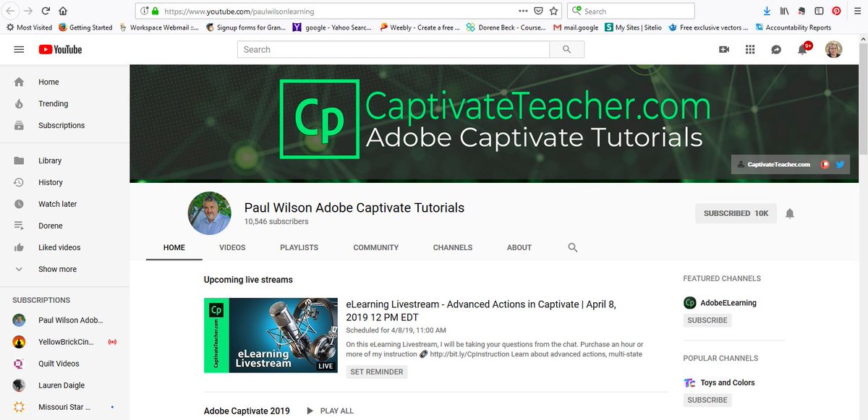Subscribe to Toys and Colors channel
This screenshot has height=420, width=868.
[707, 400]
